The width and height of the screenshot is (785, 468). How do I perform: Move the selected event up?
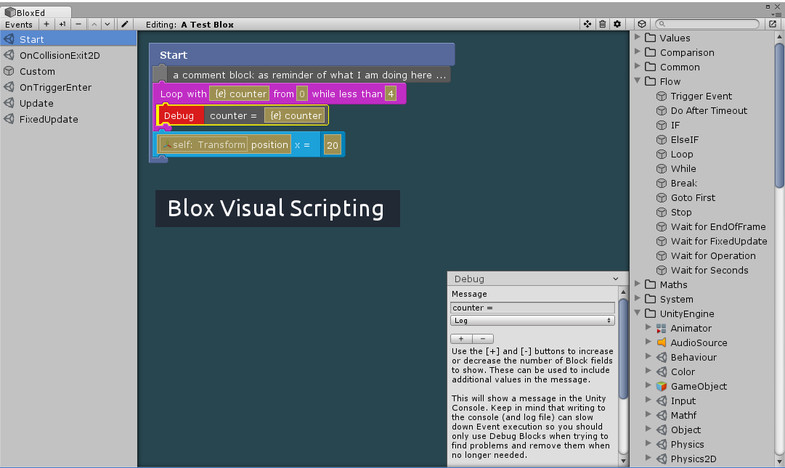click(94, 24)
